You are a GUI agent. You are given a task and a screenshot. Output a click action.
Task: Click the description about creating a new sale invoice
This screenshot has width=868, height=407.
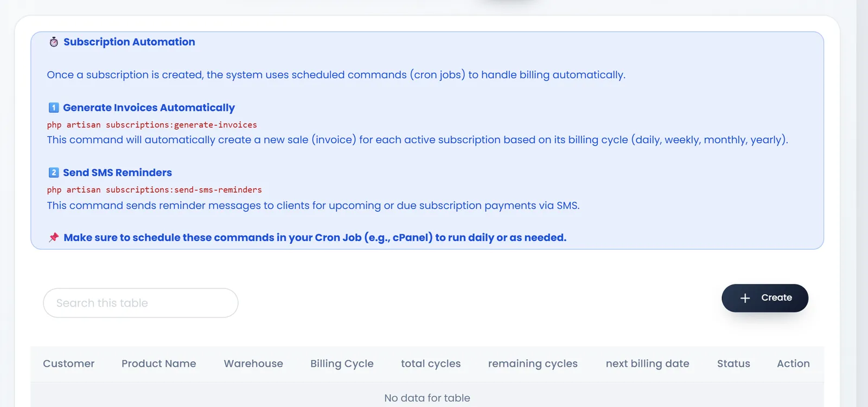[x=417, y=140]
